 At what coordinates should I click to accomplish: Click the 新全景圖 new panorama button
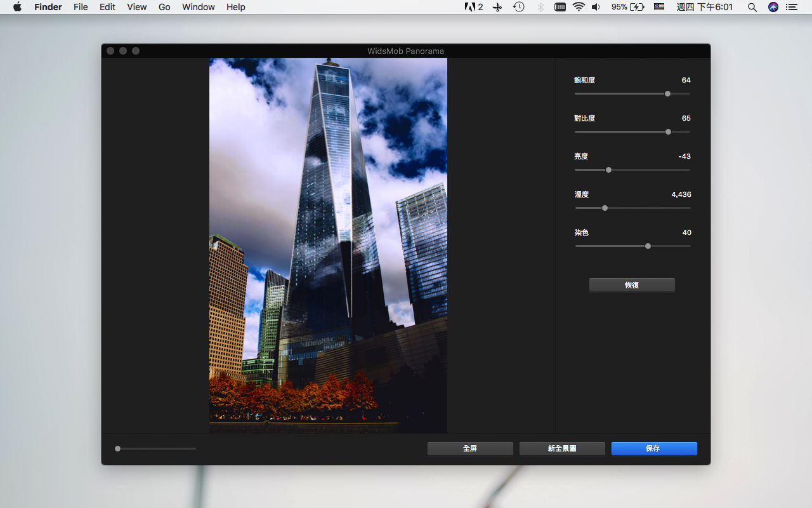click(x=562, y=448)
